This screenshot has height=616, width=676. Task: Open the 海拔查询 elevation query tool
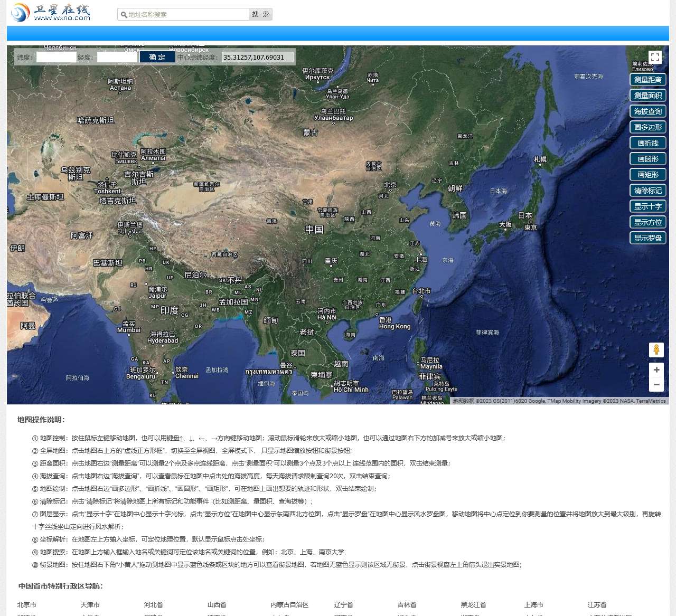[647, 111]
